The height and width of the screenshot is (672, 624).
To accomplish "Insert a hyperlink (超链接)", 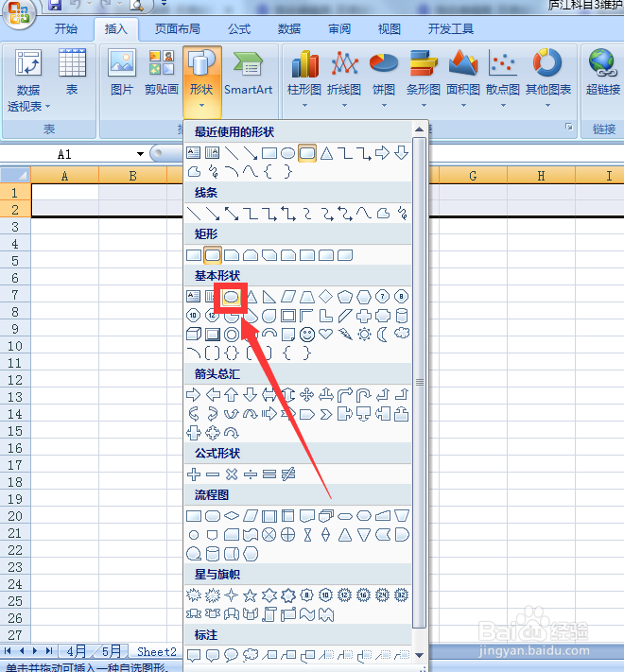I will point(603,73).
